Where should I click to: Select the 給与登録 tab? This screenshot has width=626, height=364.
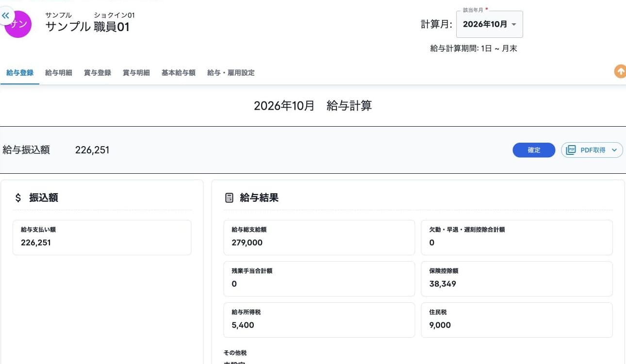click(x=20, y=73)
